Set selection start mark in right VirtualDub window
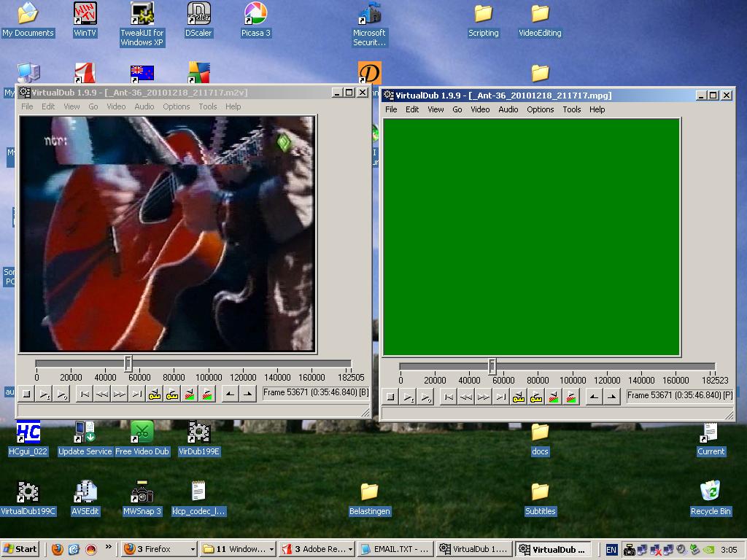 pyautogui.click(x=594, y=397)
